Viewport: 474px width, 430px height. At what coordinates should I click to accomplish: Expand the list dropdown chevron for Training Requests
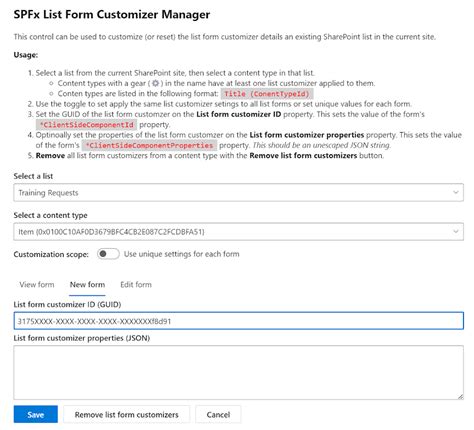455,192
